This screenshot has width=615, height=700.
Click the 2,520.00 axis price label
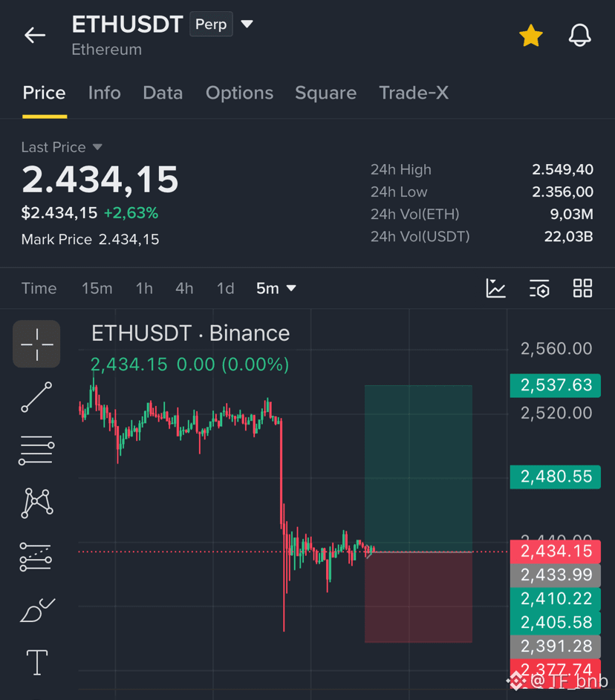(556, 413)
